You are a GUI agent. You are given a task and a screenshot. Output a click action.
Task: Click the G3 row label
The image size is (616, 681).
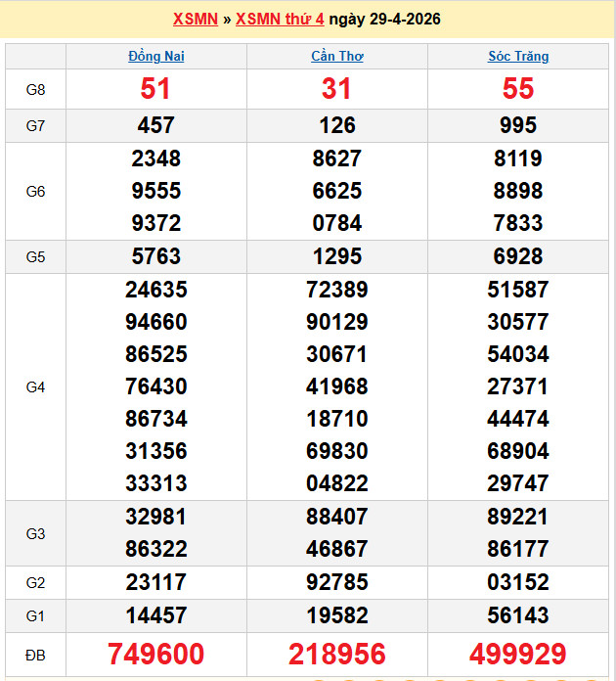36,534
